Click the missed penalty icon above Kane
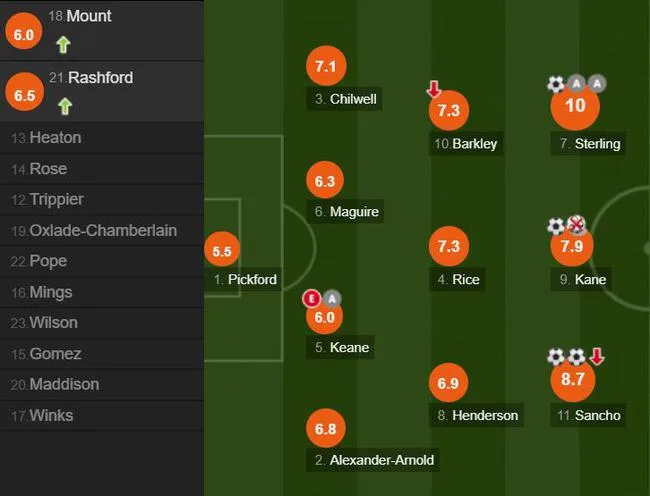Screen dimensions: 650x496 coord(576,225)
